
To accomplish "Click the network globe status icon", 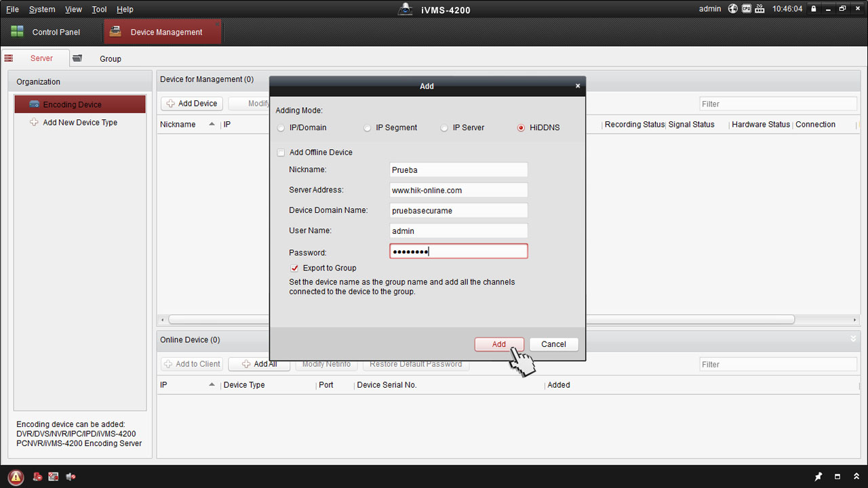I will [732, 9].
